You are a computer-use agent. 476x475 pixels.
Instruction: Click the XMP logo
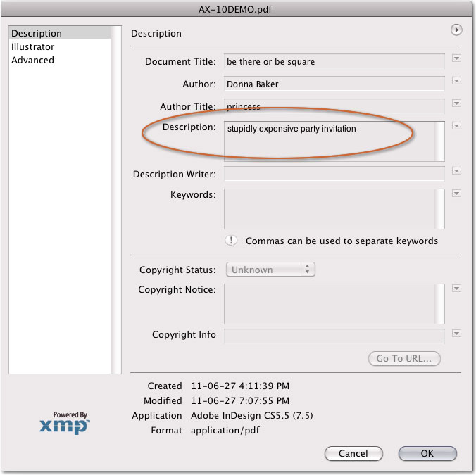click(x=65, y=424)
